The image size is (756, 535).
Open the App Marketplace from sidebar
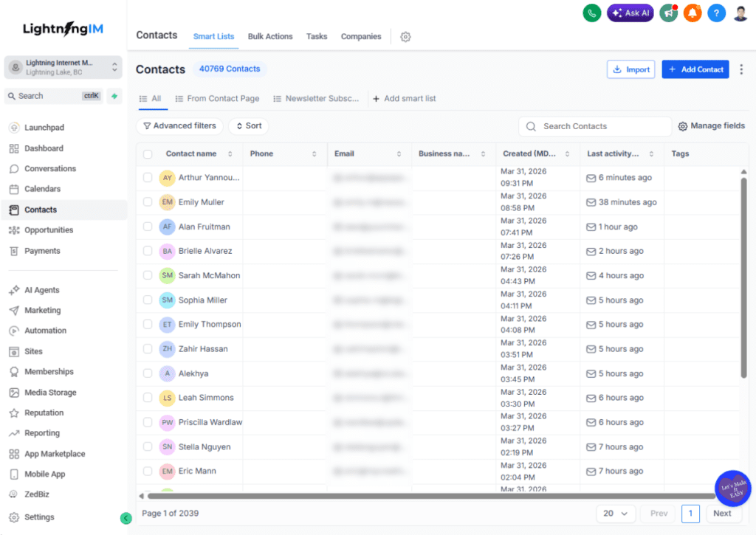pyautogui.click(x=54, y=453)
